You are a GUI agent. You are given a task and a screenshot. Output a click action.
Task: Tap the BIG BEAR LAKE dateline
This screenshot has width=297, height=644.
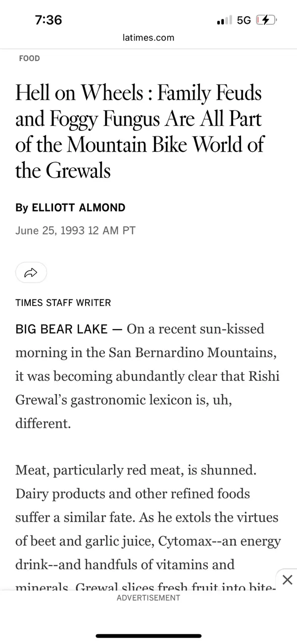61,329
